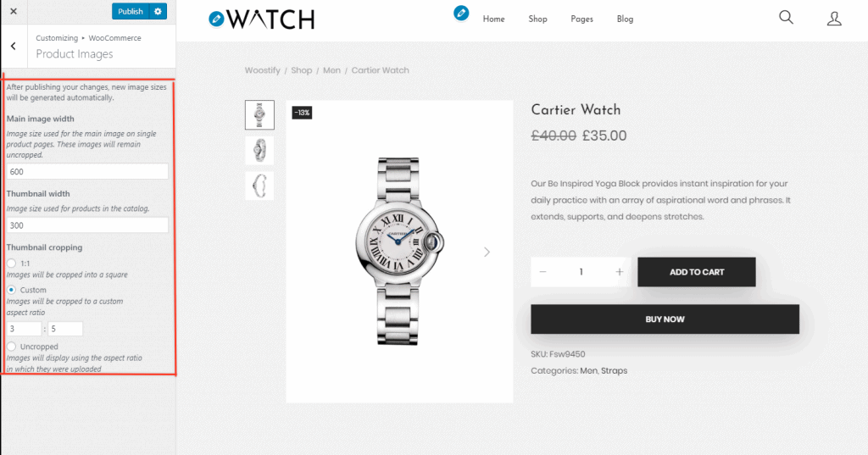868x455 pixels.
Task: Click the Publish button
Action: (131, 11)
